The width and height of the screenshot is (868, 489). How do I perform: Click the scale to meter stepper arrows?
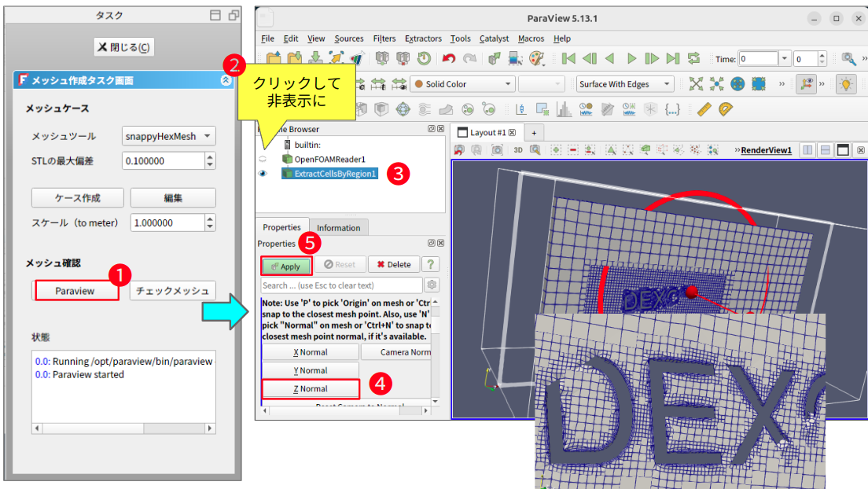(x=210, y=222)
